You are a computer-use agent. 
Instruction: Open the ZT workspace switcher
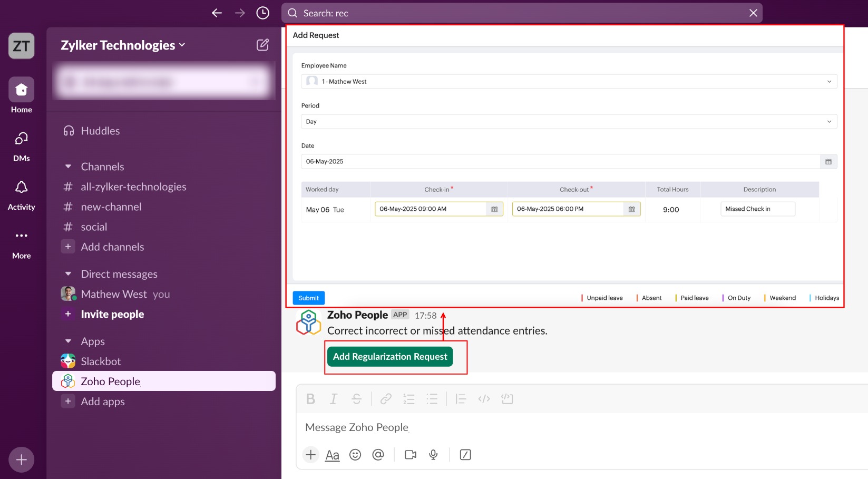(22, 46)
